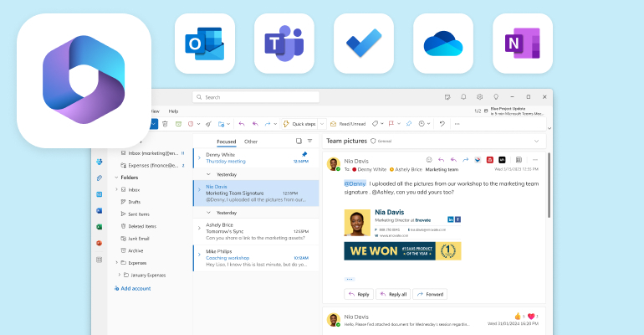Click the Snooze clock icon
Screen dimensions: 644x335
422,124
